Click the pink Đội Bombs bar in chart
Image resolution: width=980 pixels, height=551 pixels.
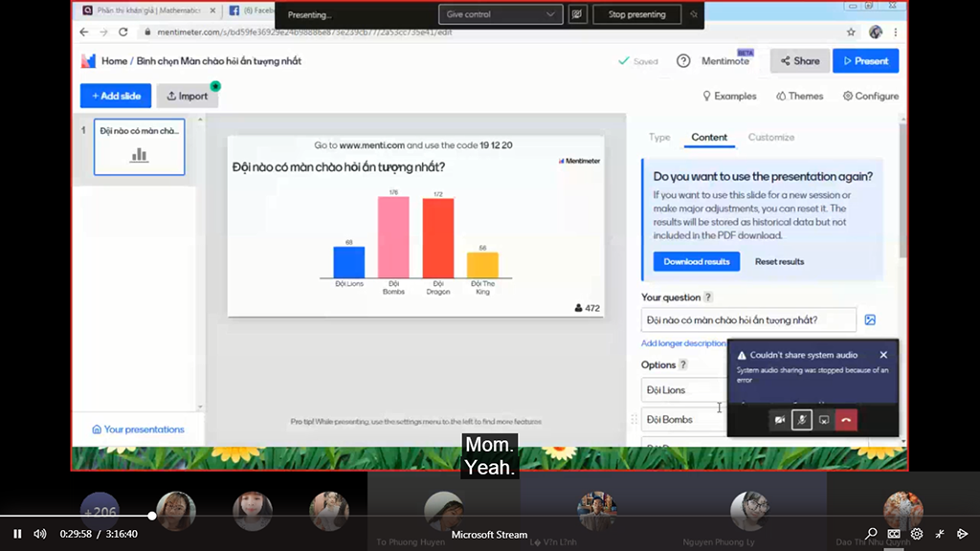393,237
